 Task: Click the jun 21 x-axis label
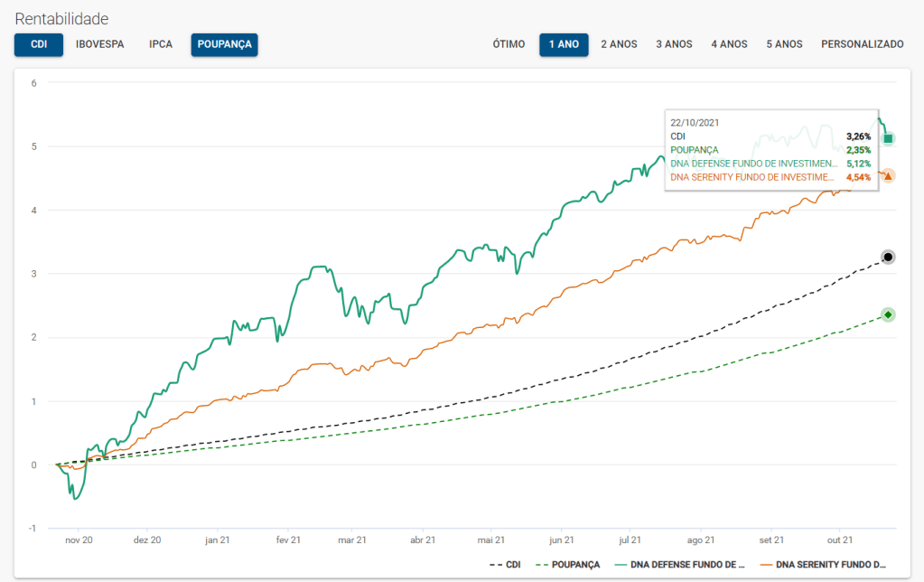pos(561,540)
